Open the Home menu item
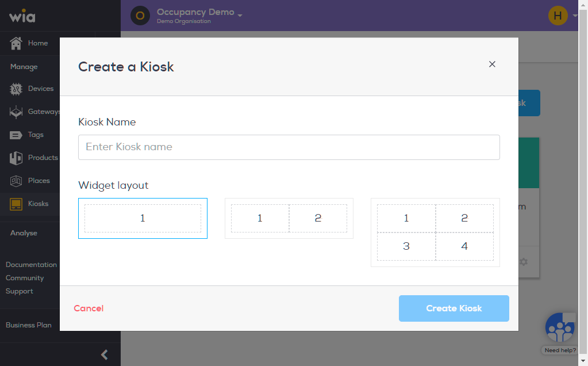This screenshot has width=588, height=366. point(38,43)
